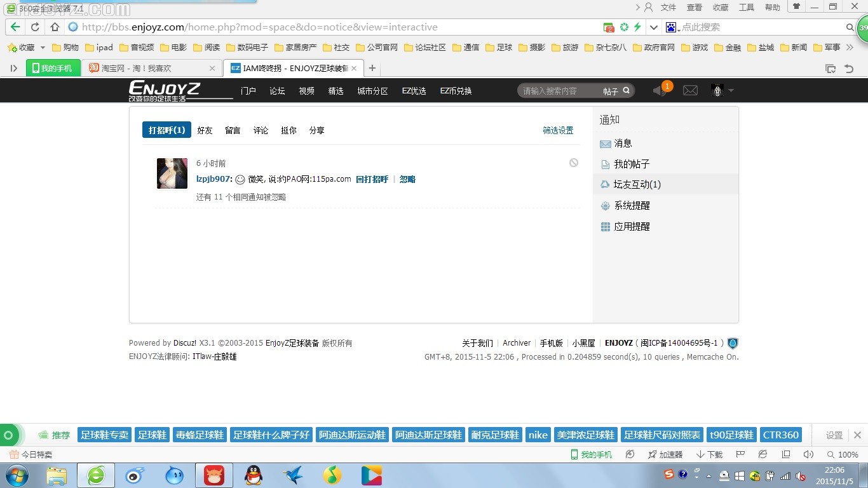Open the 工具 browser menu
The image size is (868, 488).
[x=747, y=7]
